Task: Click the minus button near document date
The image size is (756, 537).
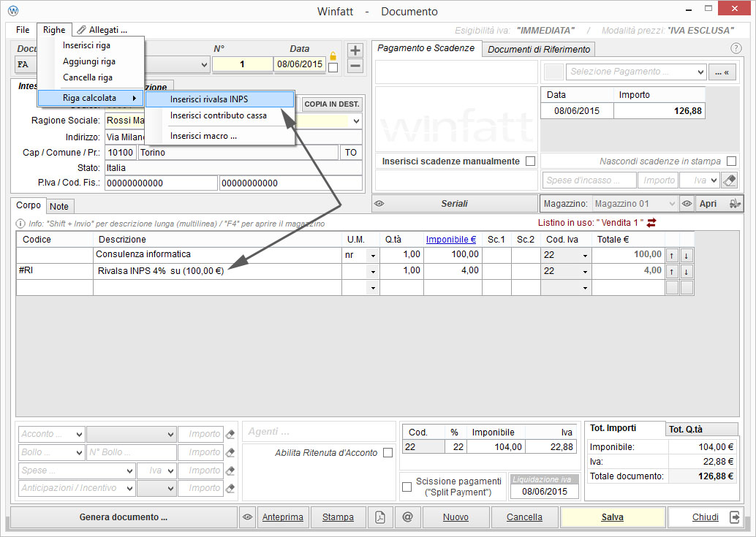Action: click(355, 66)
